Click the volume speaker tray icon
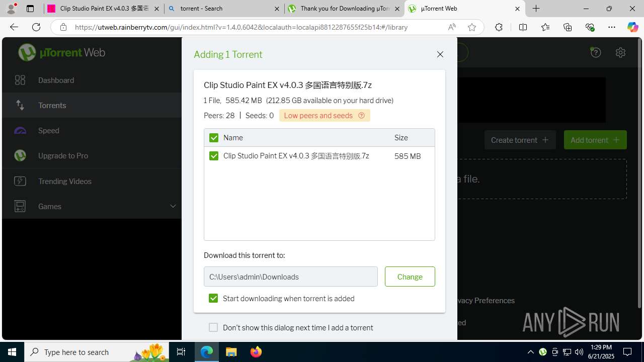 (579, 352)
